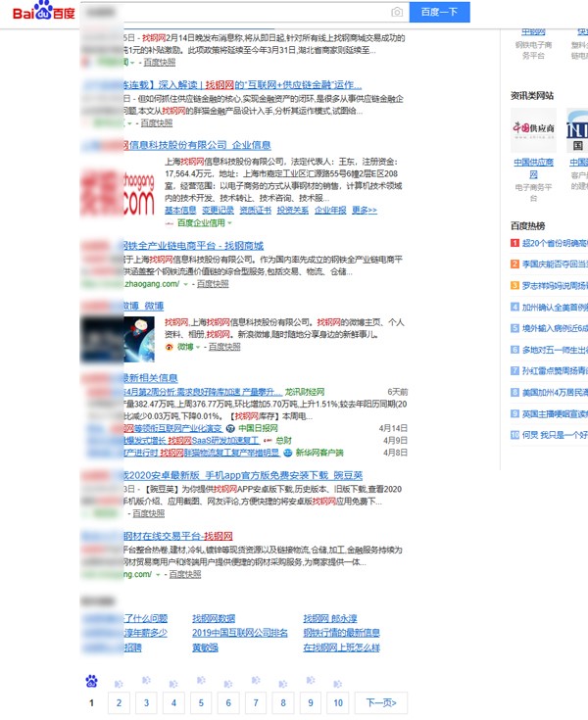The image size is (588, 720).
Task: Open the 投资关系 sub-link
Action: [x=293, y=210]
